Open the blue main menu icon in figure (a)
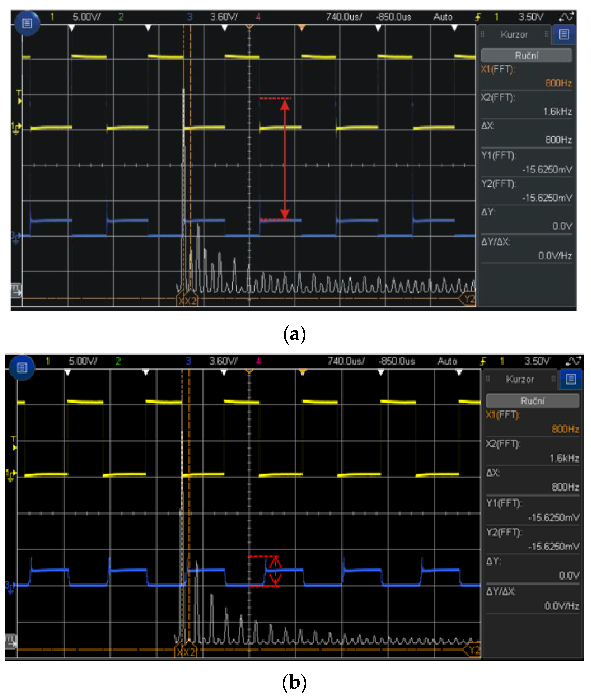Screen dimensions: 591x700 click(x=27, y=23)
